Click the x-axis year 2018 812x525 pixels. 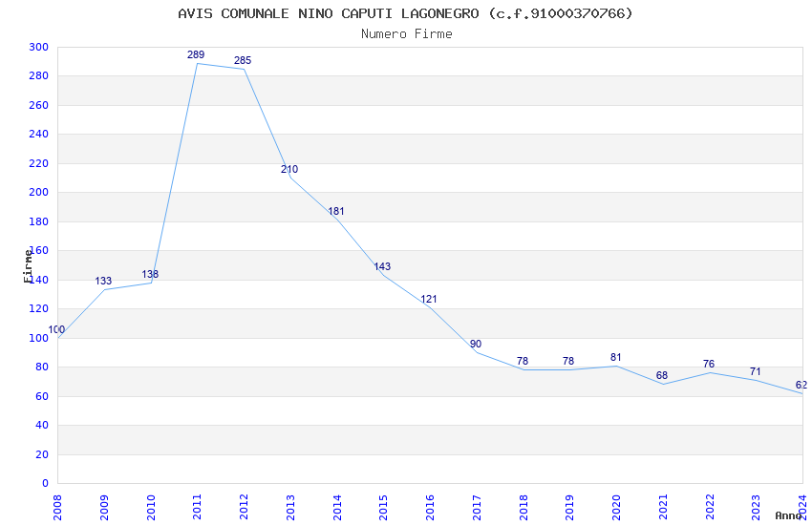(x=524, y=507)
